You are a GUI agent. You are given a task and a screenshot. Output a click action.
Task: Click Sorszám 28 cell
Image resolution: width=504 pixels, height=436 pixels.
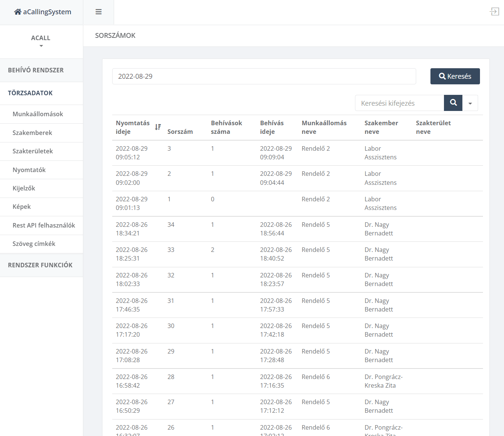[x=171, y=377]
